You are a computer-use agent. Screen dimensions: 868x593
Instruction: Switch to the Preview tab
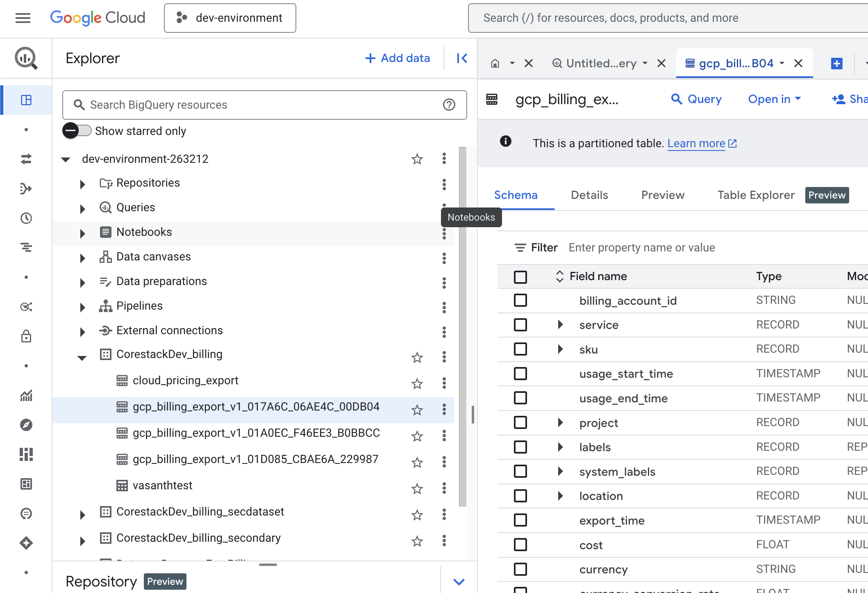tap(662, 195)
